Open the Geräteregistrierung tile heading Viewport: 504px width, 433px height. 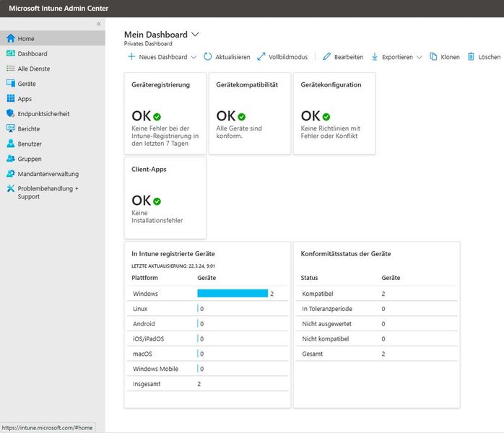[161, 84]
